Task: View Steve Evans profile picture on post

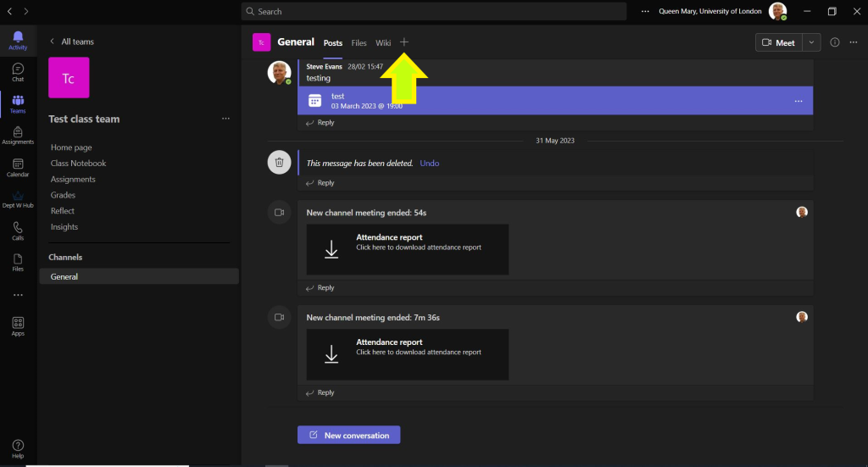Action: coord(279,73)
